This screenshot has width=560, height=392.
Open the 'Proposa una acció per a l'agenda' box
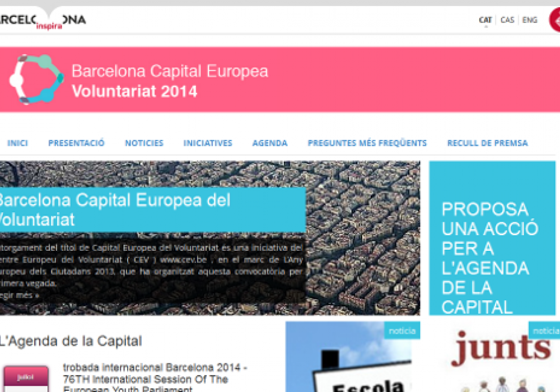point(492,238)
